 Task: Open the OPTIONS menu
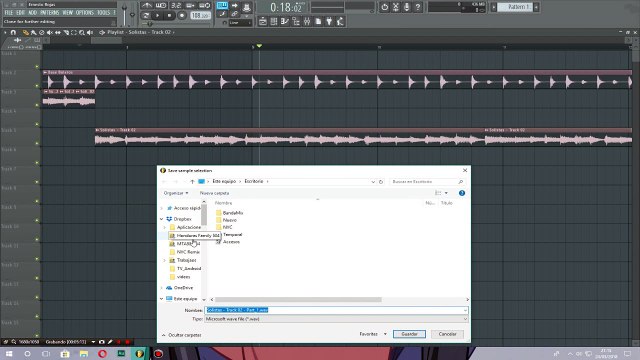pos(84,13)
